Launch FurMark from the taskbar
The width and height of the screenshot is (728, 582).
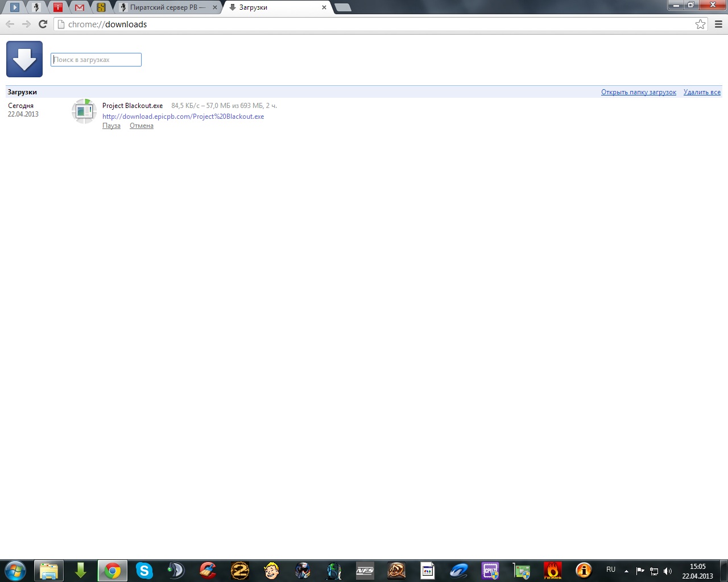point(553,571)
